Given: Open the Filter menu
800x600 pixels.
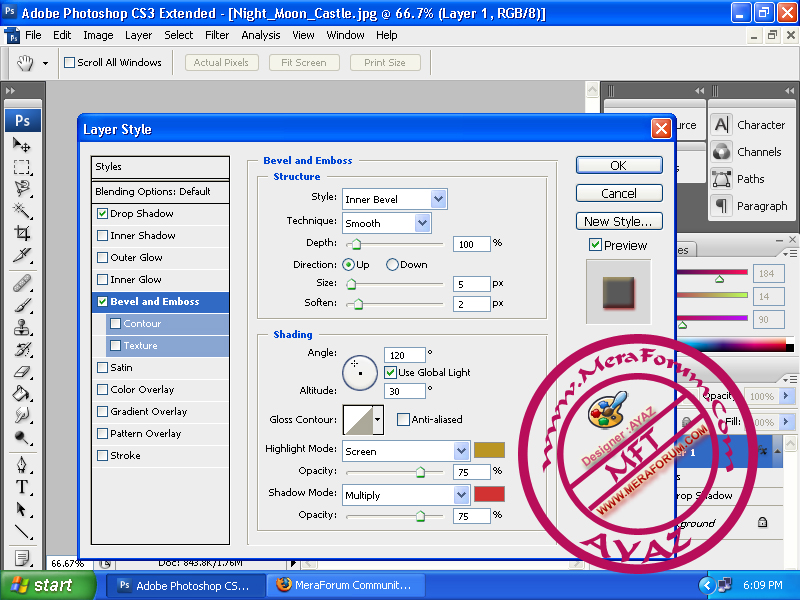Looking at the screenshot, I should pyautogui.click(x=217, y=35).
